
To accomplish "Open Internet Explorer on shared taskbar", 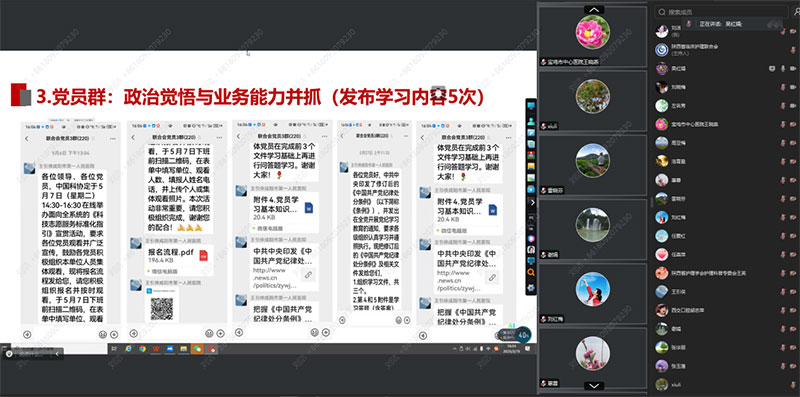I will [128, 349].
